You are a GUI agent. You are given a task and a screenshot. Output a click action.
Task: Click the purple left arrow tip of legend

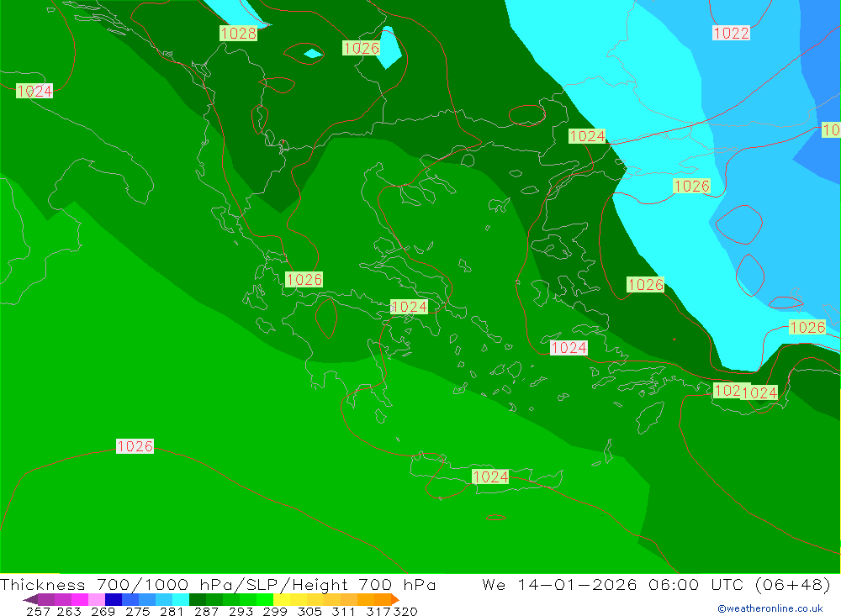click(30, 599)
